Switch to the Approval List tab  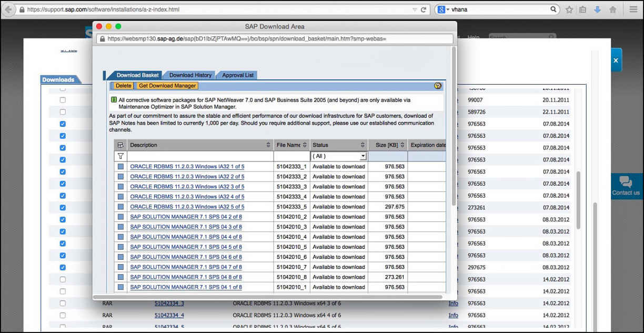point(238,75)
